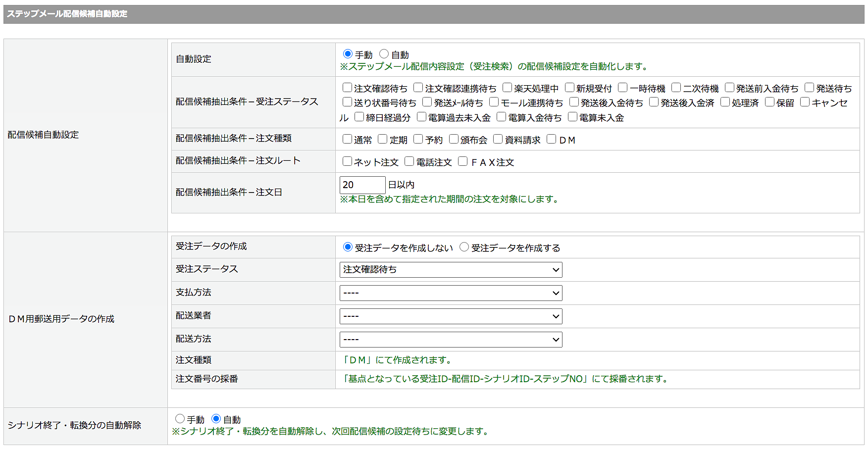Check the 処理済 status checkbox
This screenshot has width=868, height=449.
pos(725,102)
